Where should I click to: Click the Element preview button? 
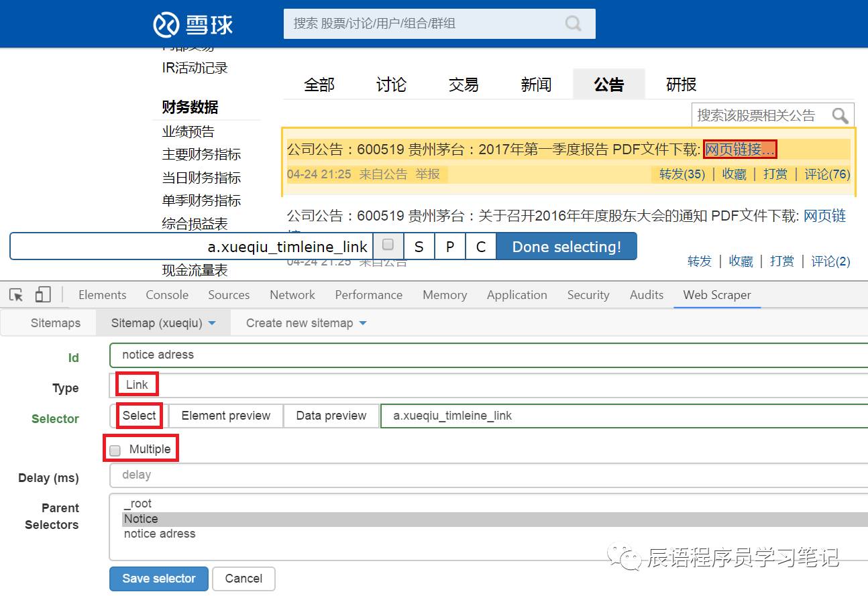pyautogui.click(x=225, y=416)
